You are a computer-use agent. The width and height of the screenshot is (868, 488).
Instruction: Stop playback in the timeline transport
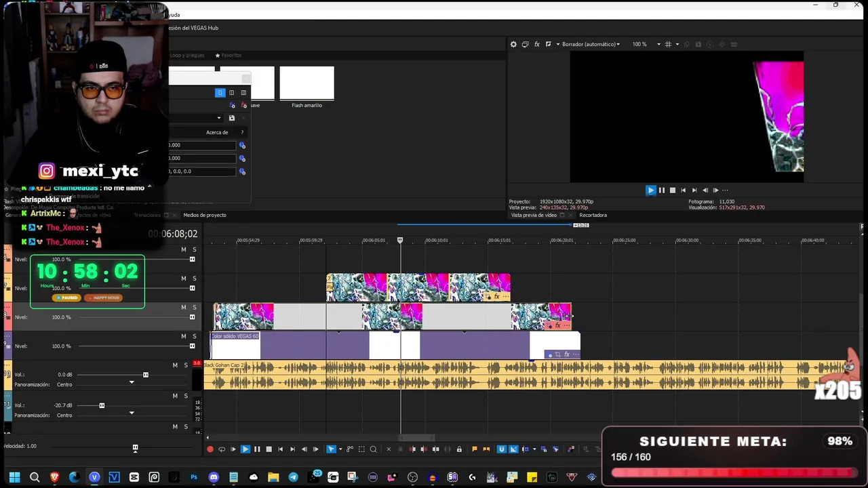pos(269,449)
